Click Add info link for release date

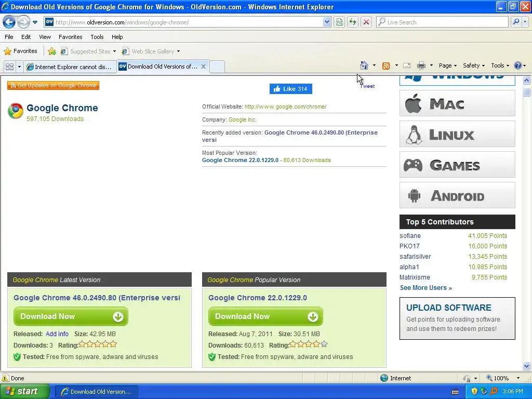57,334
